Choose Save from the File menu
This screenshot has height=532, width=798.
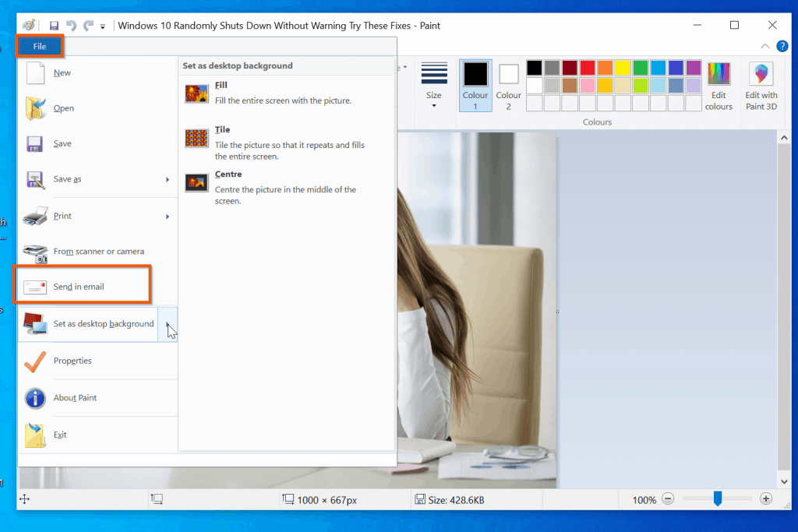97,143
